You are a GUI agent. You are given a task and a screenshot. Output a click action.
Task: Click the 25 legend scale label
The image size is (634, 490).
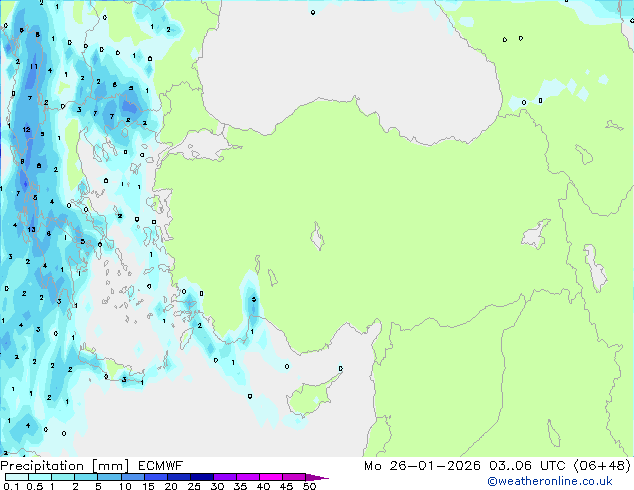click(194, 486)
